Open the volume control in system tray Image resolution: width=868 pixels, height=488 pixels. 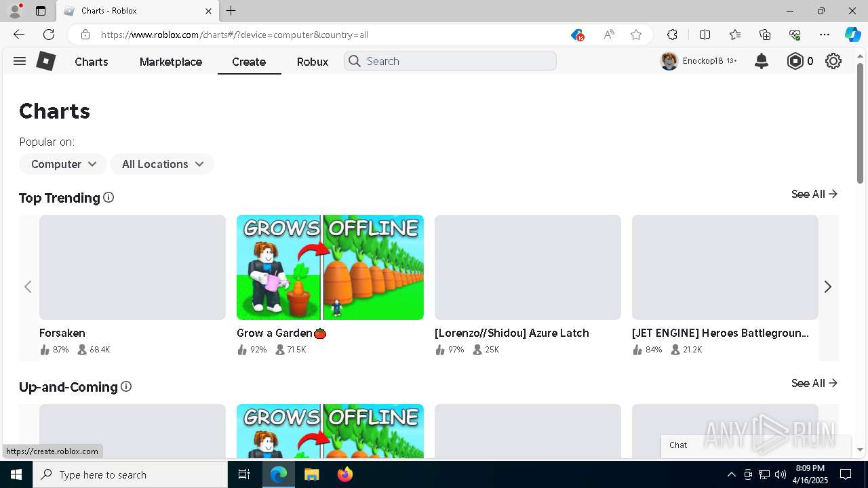781,474
